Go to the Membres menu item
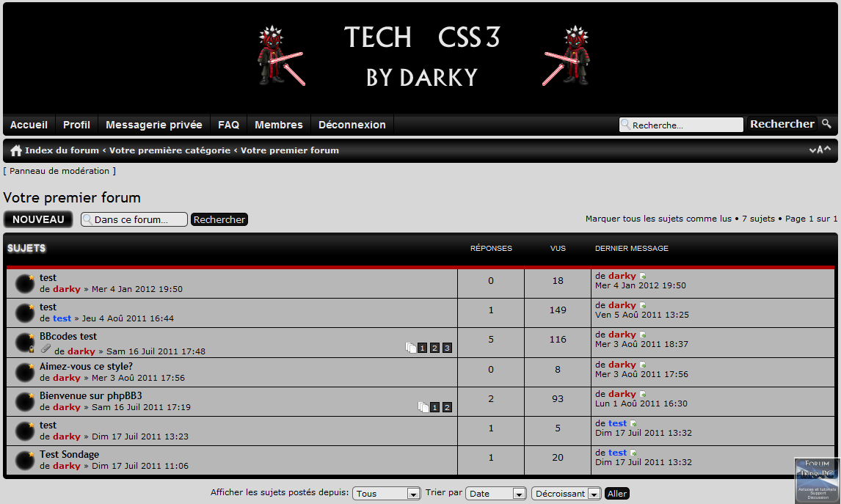The image size is (841, 504). (x=279, y=125)
